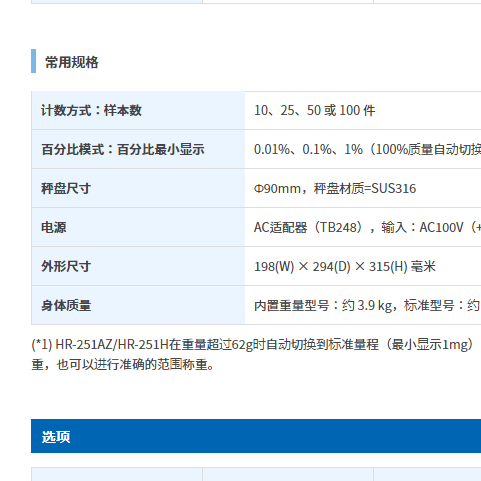Click the AC适配器（TB248） value text
Screen dimensions: 481x481
pyautogui.click(x=367, y=227)
